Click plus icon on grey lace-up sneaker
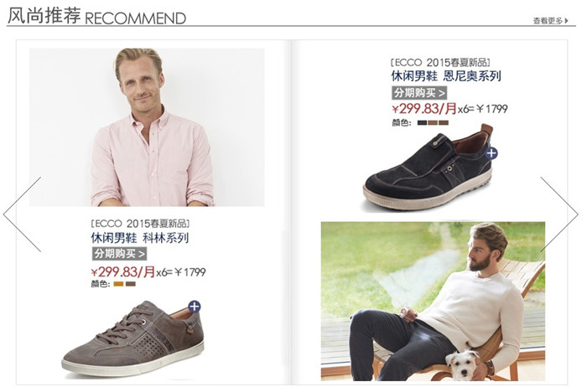The image size is (587, 392). pyautogui.click(x=194, y=307)
